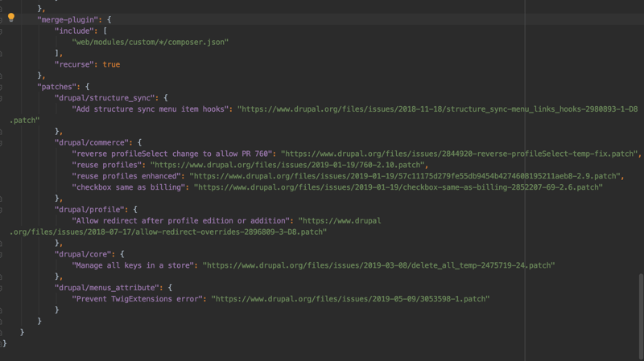Click the vertical scrollbar thumb

641,316
